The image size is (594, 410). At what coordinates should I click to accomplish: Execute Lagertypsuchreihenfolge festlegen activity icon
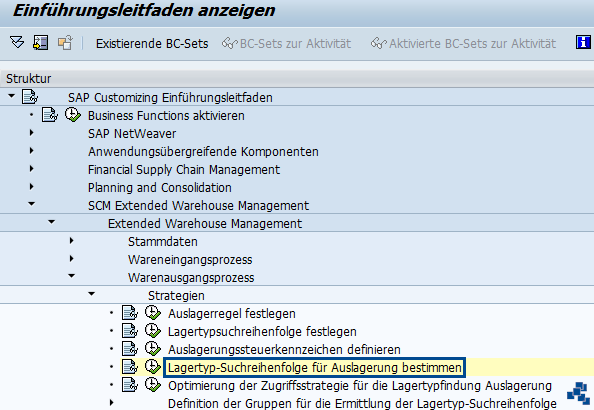click(x=153, y=331)
